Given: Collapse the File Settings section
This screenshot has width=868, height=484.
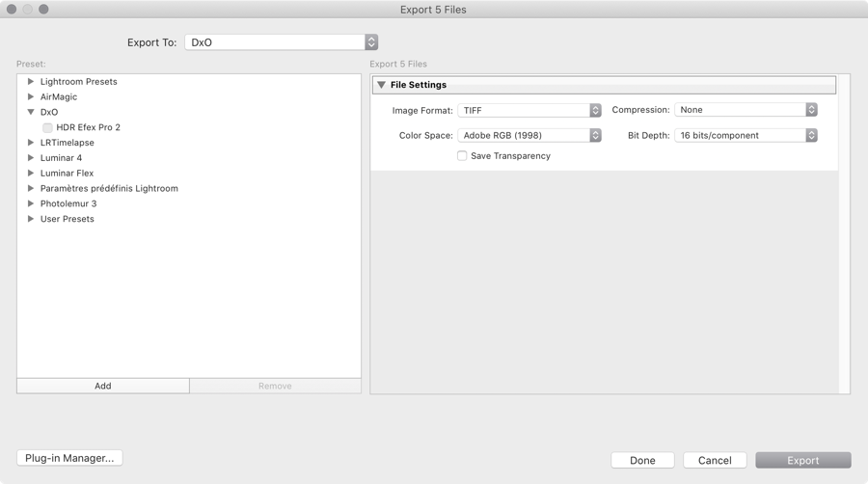Looking at the screenshot, I should click(x=381, y=85).
